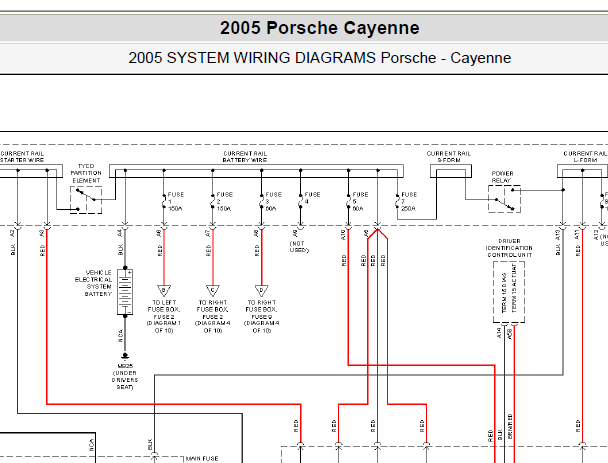Click connector pin label A3
The image size is (608, 463).
click(x=42, y=233)
